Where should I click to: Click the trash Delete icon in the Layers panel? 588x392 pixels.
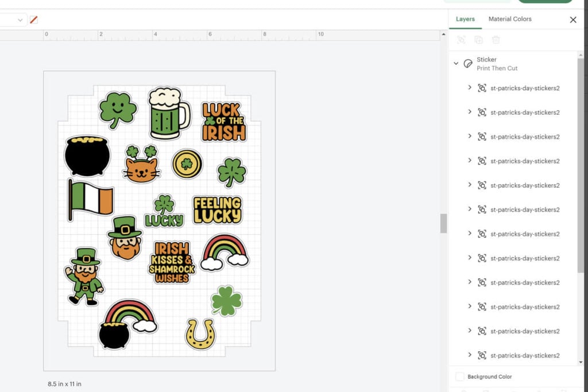pyautogui.click(x=496, y=40)
